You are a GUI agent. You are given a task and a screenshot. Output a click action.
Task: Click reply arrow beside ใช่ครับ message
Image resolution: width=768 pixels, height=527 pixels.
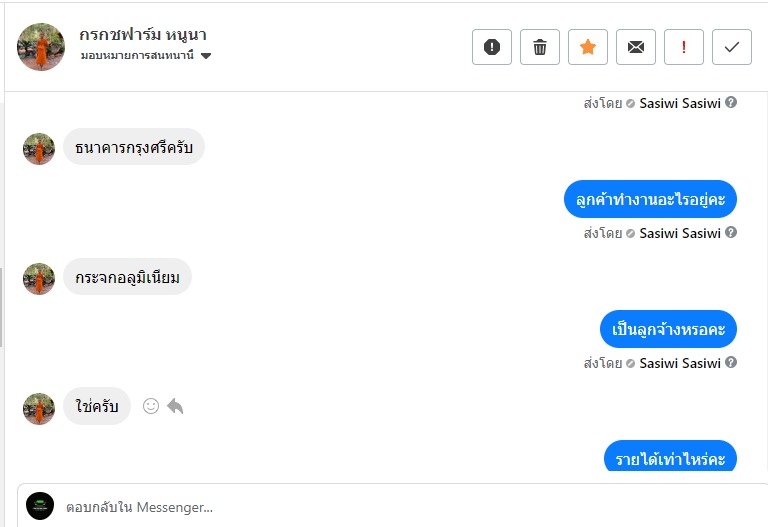175,406
